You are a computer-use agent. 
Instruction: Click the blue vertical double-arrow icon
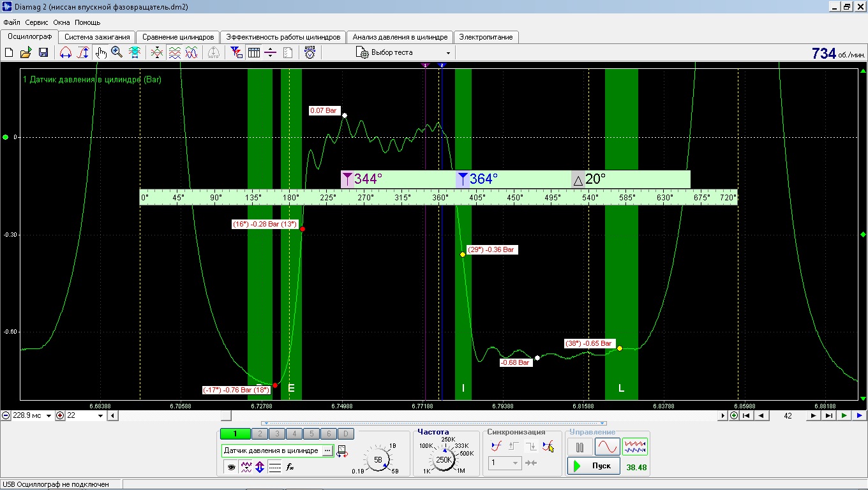[x=260, y=467]
